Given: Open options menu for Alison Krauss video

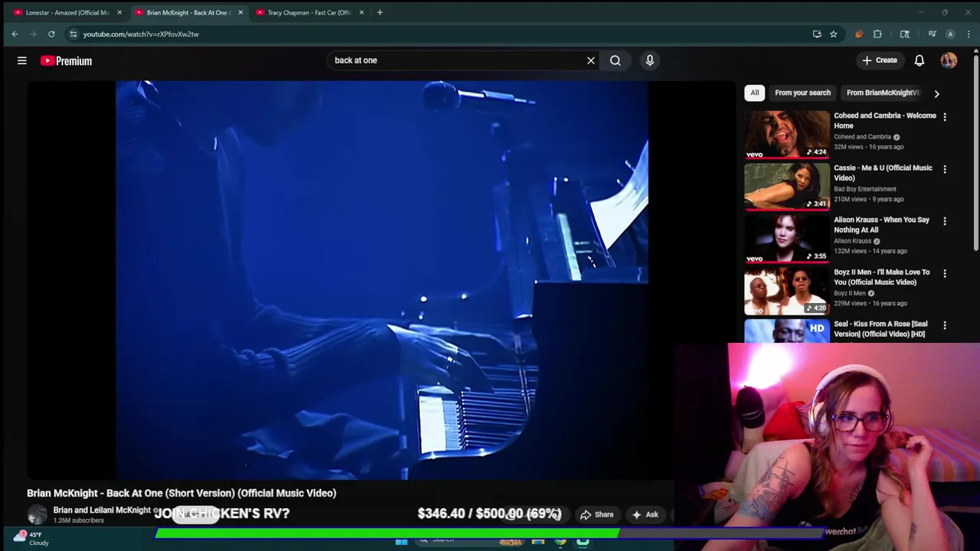Looking at the screenshot, I should tap(945, 221).
